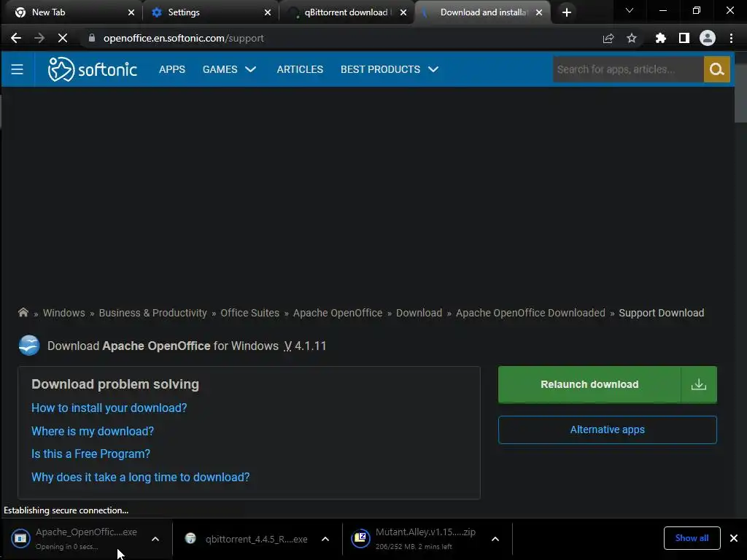Click the Relaunch download button

pyautogui.click(x=589, y=384)
